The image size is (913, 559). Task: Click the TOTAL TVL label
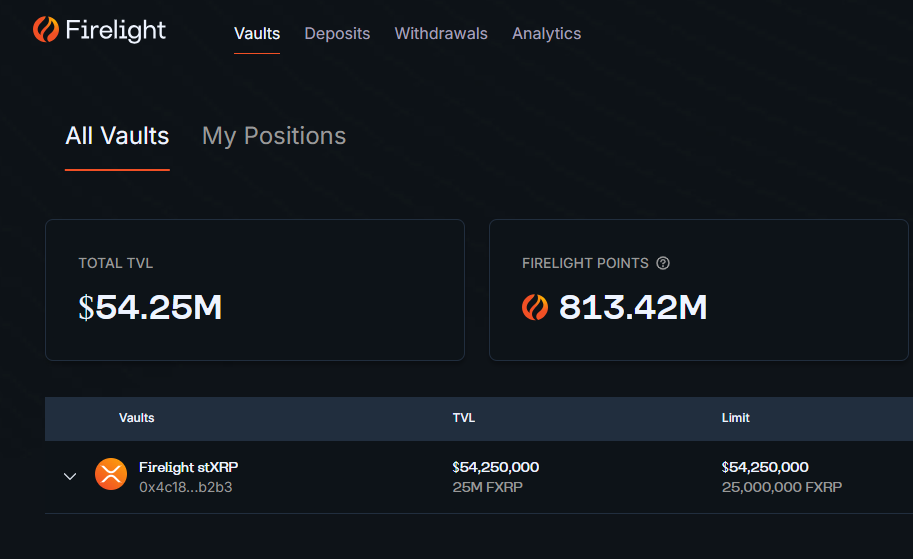click(x=116, y=263)
